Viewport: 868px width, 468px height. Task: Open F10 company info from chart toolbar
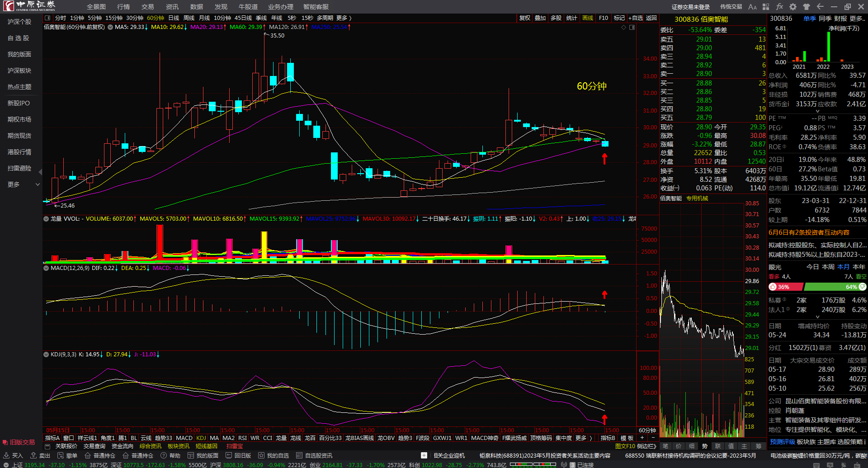click(604, 18)
